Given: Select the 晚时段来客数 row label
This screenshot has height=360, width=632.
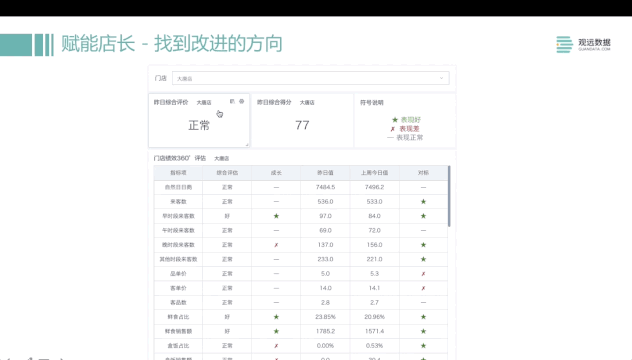Looking at the screenshot, I should pos(178,245).
